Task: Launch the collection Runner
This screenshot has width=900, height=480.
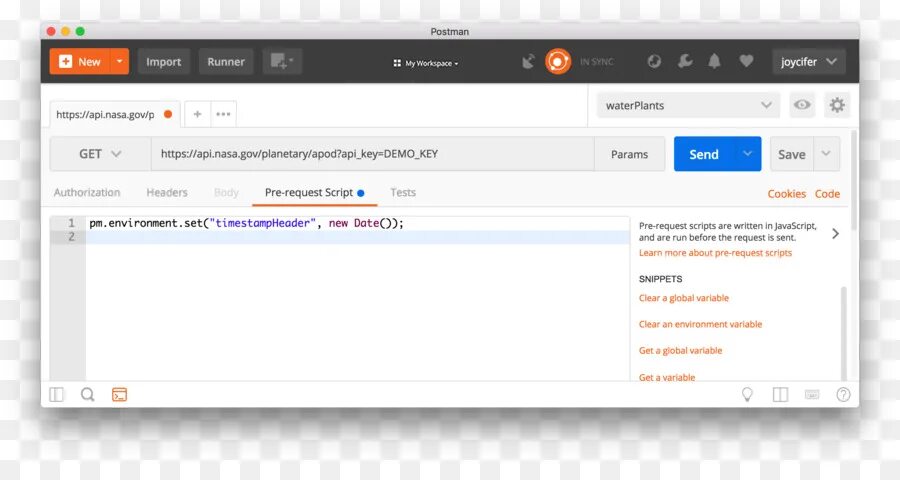Action: (226, 61)
